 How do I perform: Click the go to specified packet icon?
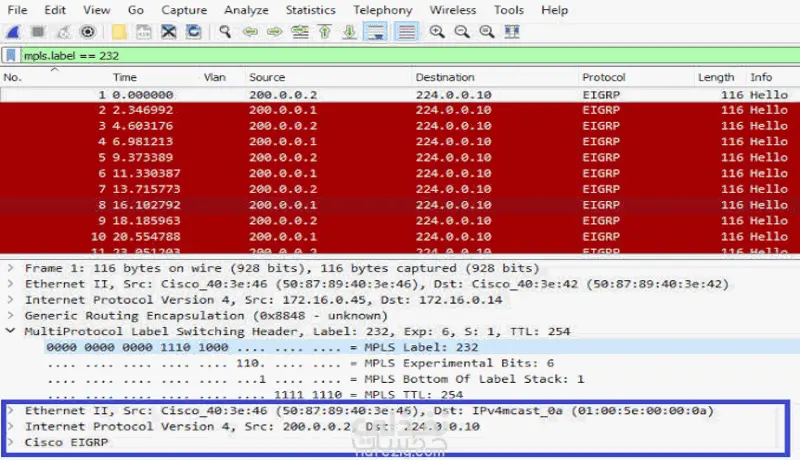tap(299, 32)
